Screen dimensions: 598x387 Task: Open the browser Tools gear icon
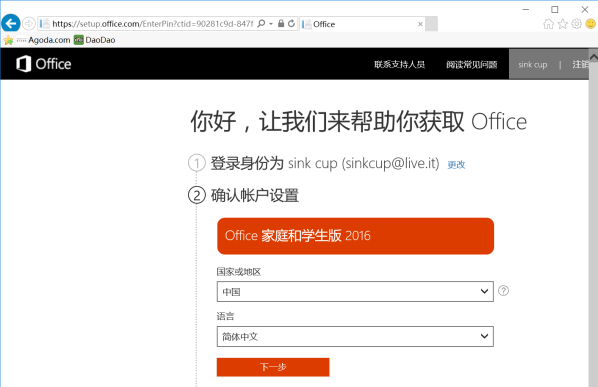tap(577, 24)
